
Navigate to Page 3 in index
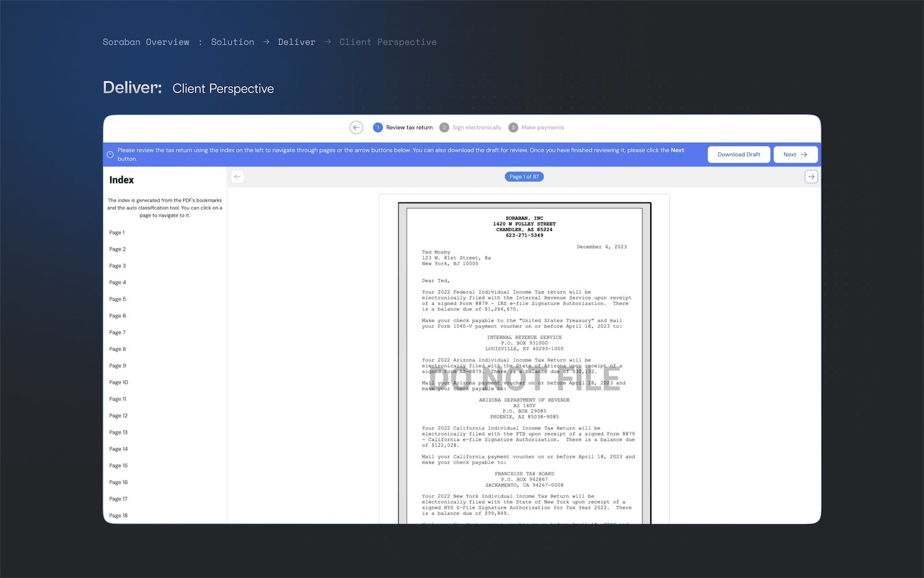point(117,266)
